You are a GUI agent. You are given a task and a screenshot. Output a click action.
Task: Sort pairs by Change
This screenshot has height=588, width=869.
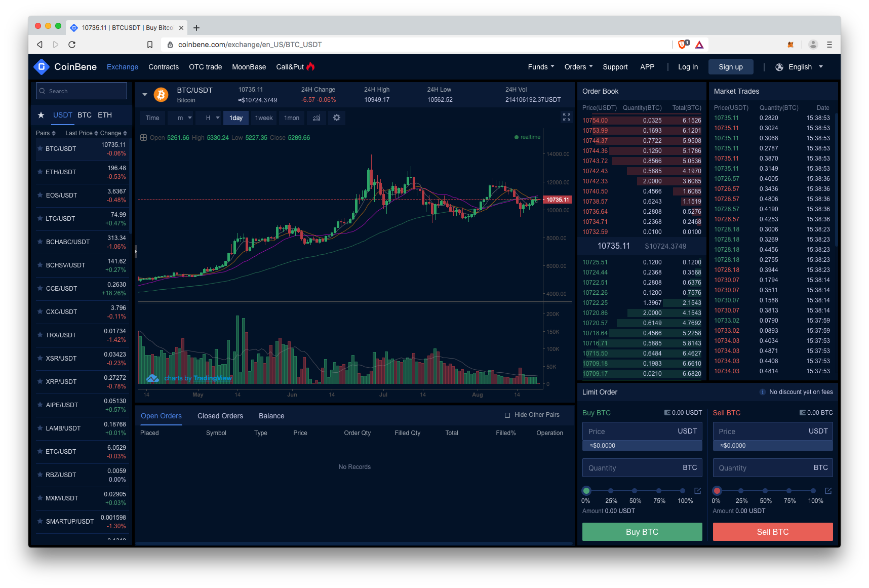113,133
